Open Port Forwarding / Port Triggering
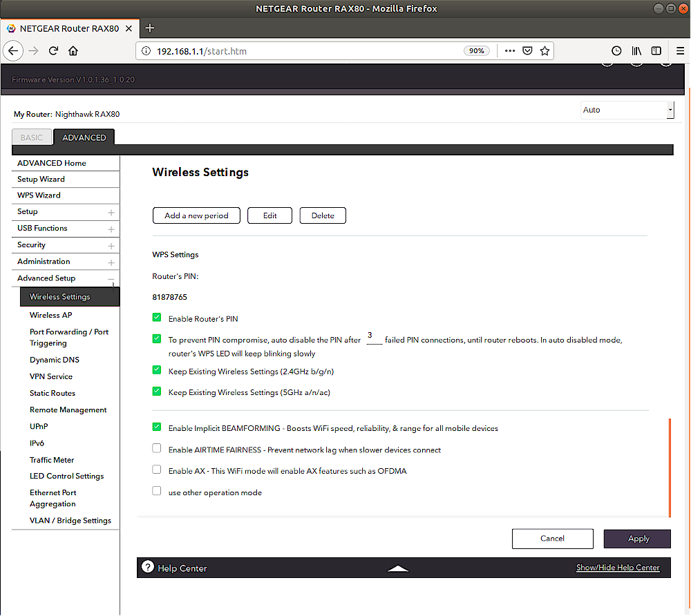691x616 pixels. pyautogui.click(x=68, y=338)
